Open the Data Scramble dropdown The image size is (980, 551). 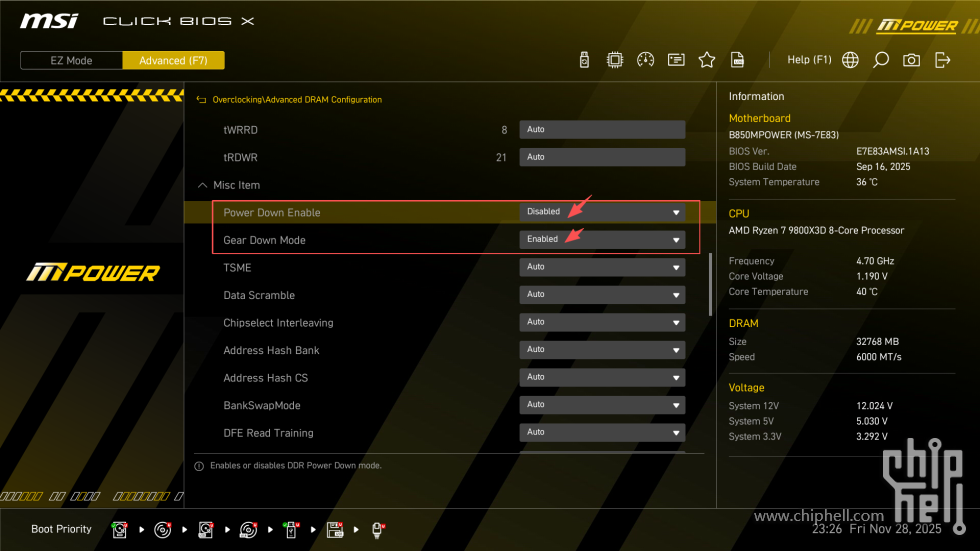tap(602, 295)
